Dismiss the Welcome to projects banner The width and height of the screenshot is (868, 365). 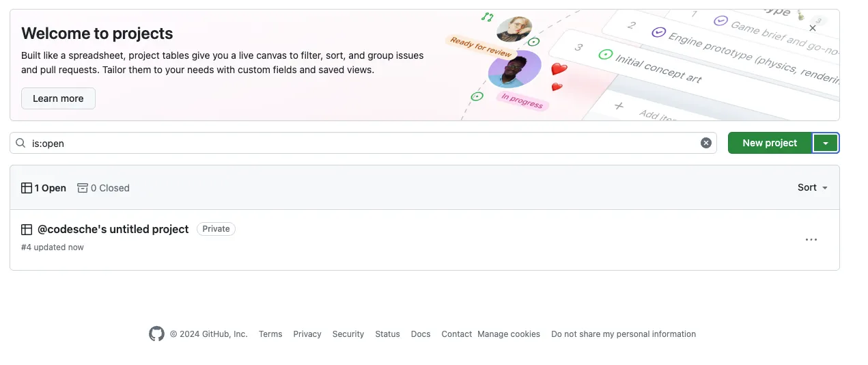(x=812, y=29)
